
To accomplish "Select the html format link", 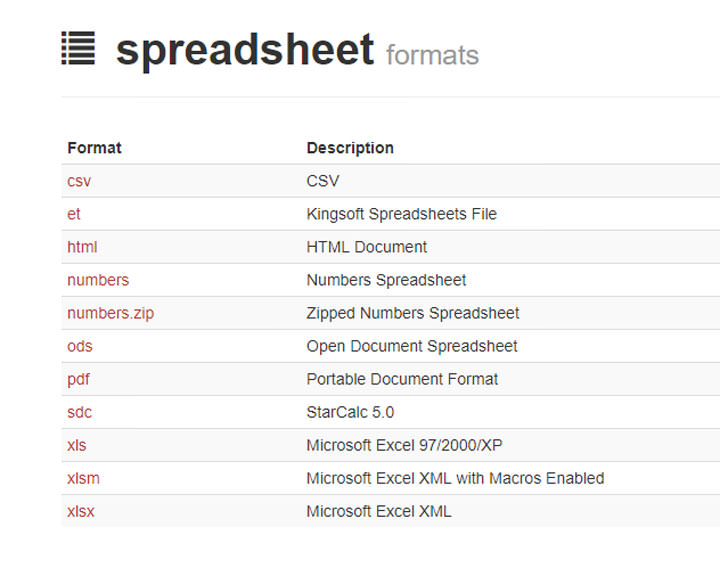I will pyautogui.click(x=82, y=247).
